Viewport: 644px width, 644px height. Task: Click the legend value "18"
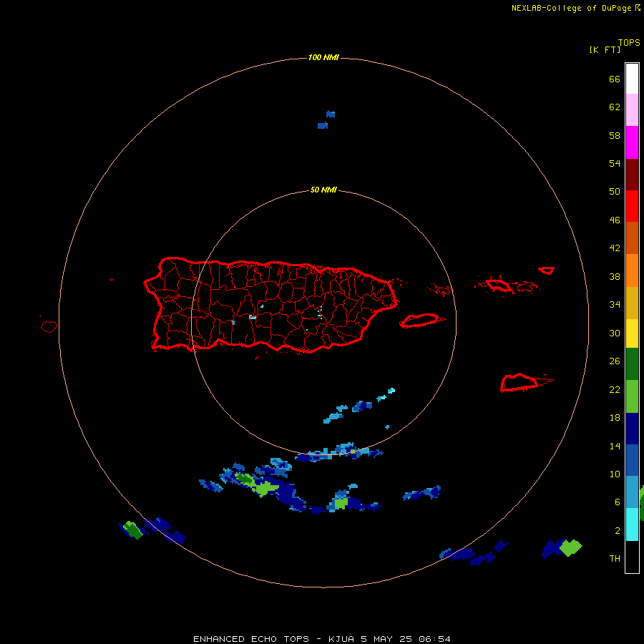(615, 418)
